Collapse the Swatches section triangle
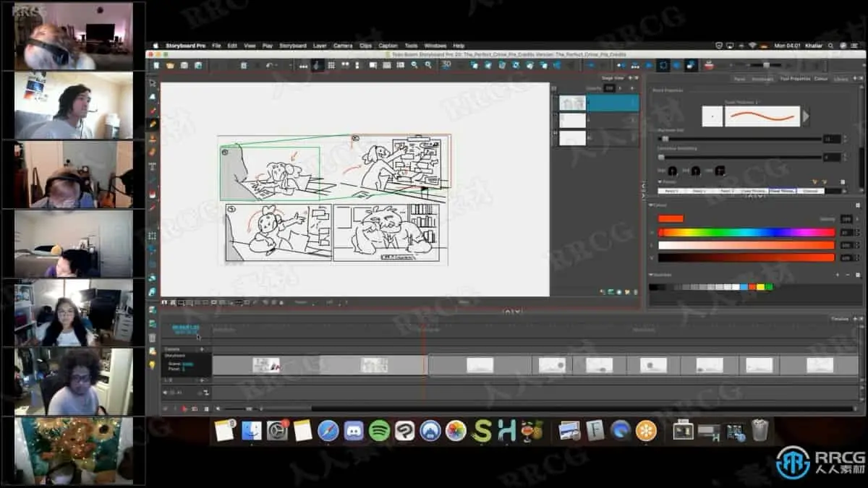This screenshot has width=868, height=488. tap(651, 275)
